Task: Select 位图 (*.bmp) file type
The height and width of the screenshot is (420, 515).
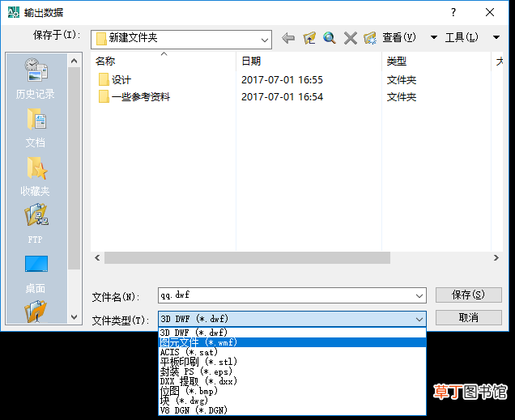Action: [292, 391]
